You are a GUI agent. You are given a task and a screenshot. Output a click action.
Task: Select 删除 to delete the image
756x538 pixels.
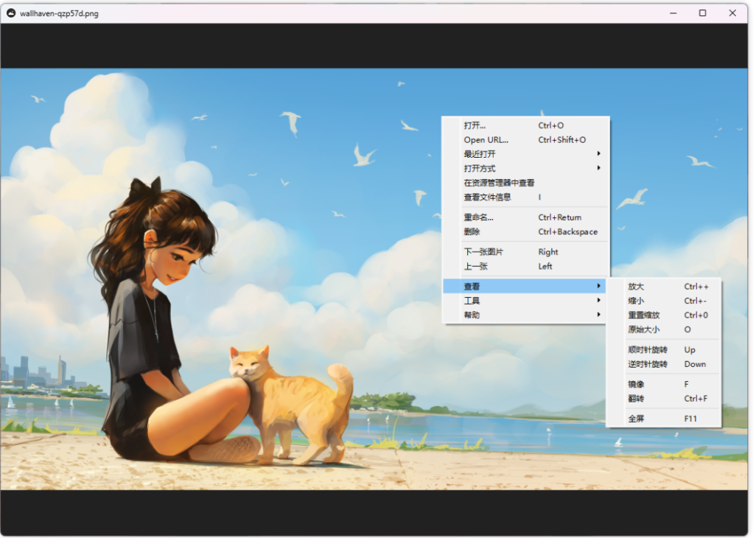525,232
